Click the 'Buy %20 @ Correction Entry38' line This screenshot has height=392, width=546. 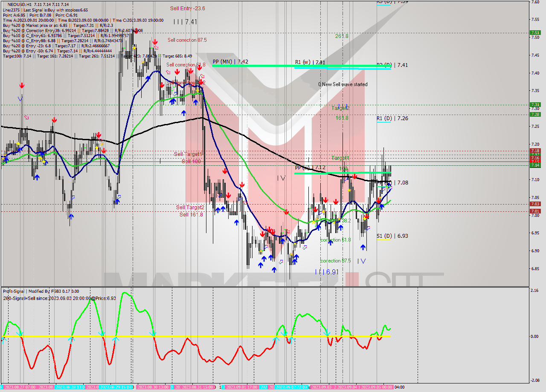click(x=73, y=30)
